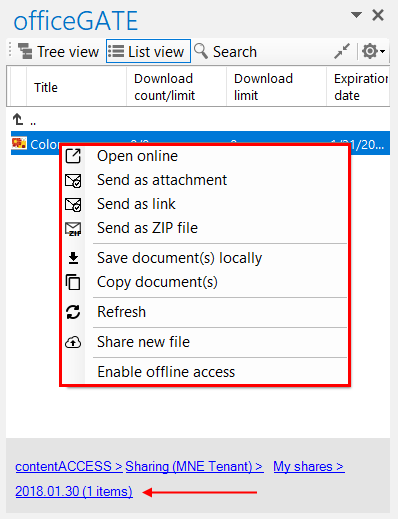Select Share new file from context menu
Image resolution: width=398 pixels, height=519 pixels.
pos(143,342)
